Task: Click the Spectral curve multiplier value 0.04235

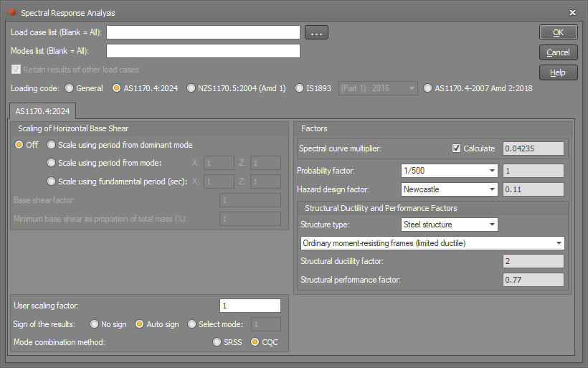Action: point(534,148)
